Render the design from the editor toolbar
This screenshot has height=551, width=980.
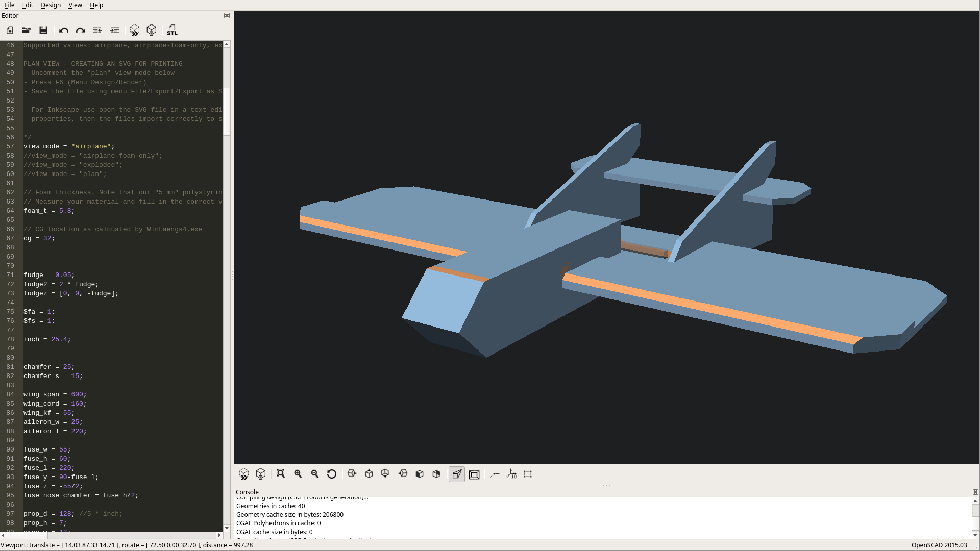click(x=152, y=31)
